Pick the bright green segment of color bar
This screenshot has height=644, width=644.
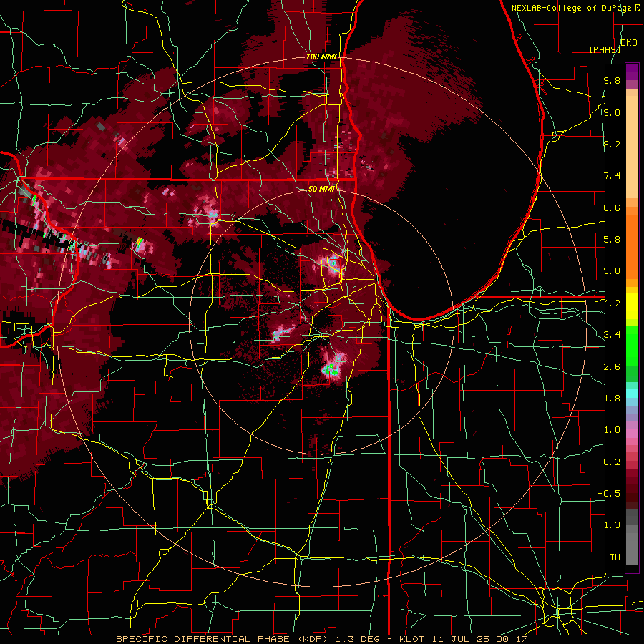(x=632, y=345)
